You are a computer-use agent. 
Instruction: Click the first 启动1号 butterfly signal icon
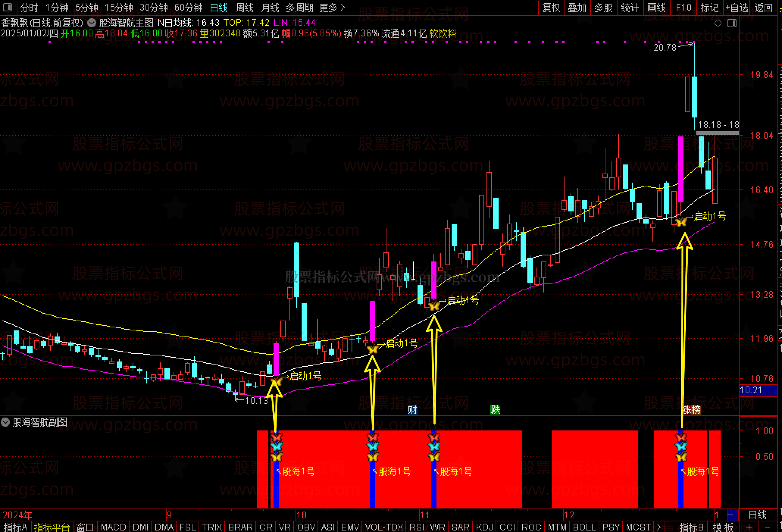pos(276,381)
